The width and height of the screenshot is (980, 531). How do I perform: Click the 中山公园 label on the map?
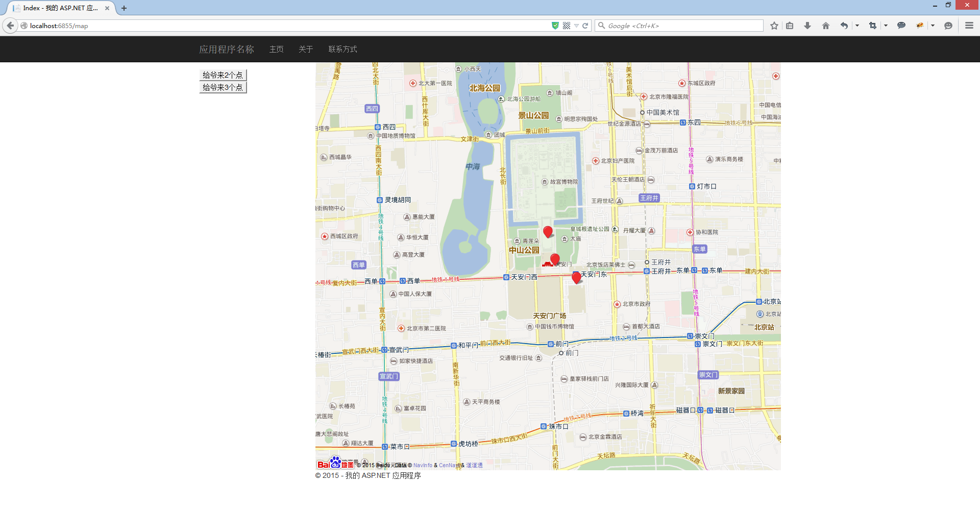click(524, 250)
